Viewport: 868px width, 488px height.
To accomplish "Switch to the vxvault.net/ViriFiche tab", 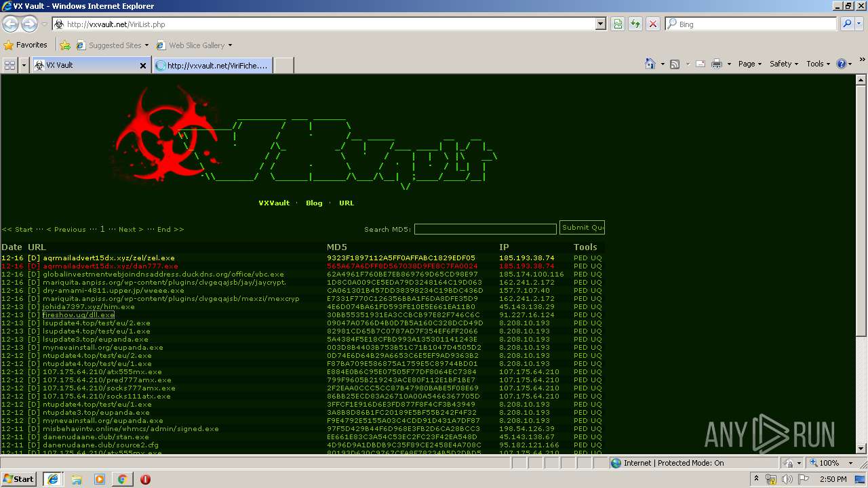I will pyautogui.click(x=212, y=65).
